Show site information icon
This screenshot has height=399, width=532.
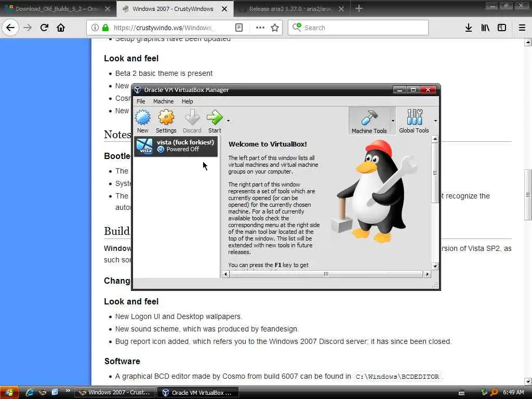coord(95,28)
